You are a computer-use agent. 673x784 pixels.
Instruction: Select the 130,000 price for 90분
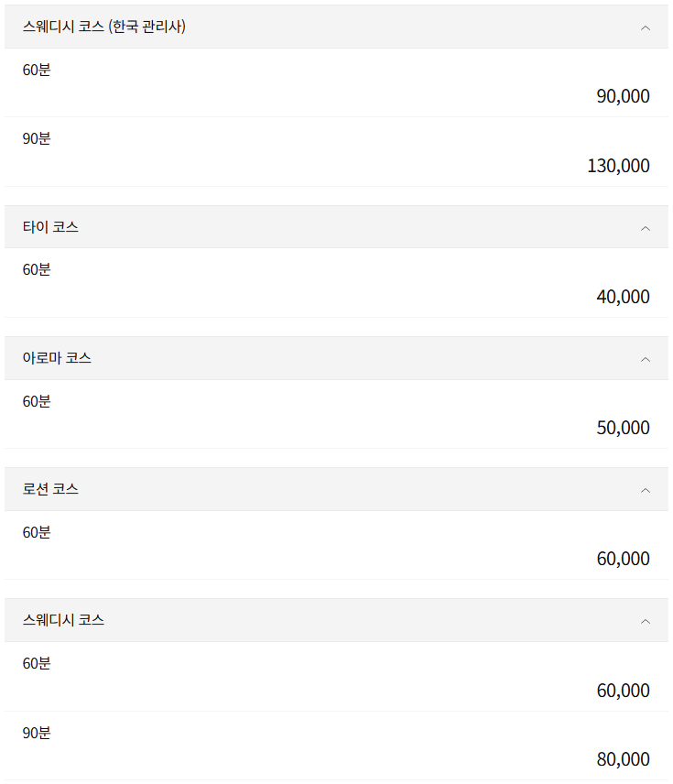point(618,166)
